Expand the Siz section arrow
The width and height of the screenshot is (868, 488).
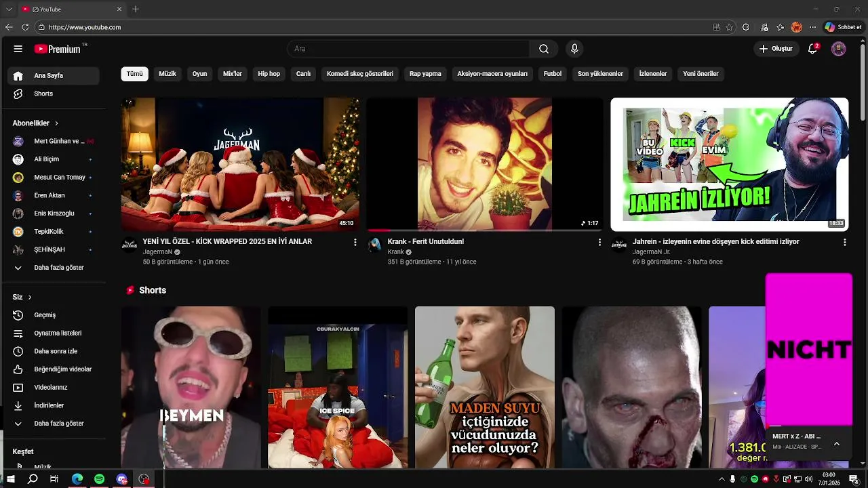click(x=30, y=298)
